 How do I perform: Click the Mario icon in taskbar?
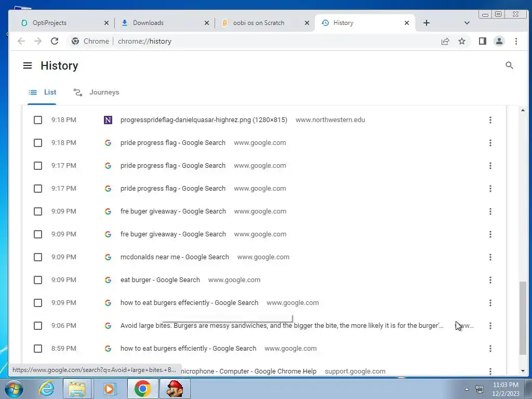pos(175,389)
